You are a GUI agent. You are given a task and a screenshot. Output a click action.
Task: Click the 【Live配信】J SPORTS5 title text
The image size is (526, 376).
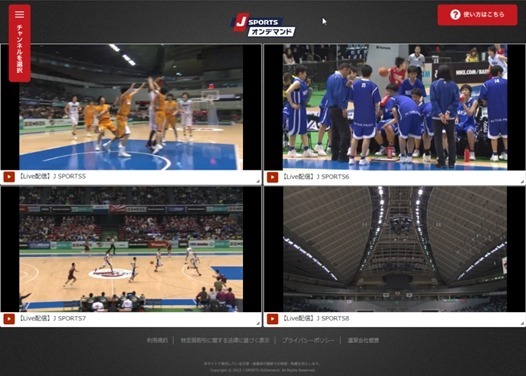[x=52, y=176]
